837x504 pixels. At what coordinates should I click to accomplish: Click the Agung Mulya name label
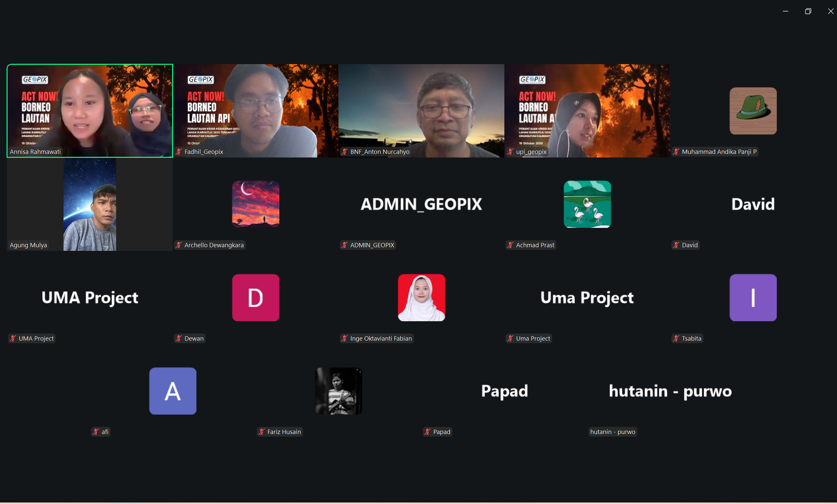pyautogui.click(x=28, y=245)
